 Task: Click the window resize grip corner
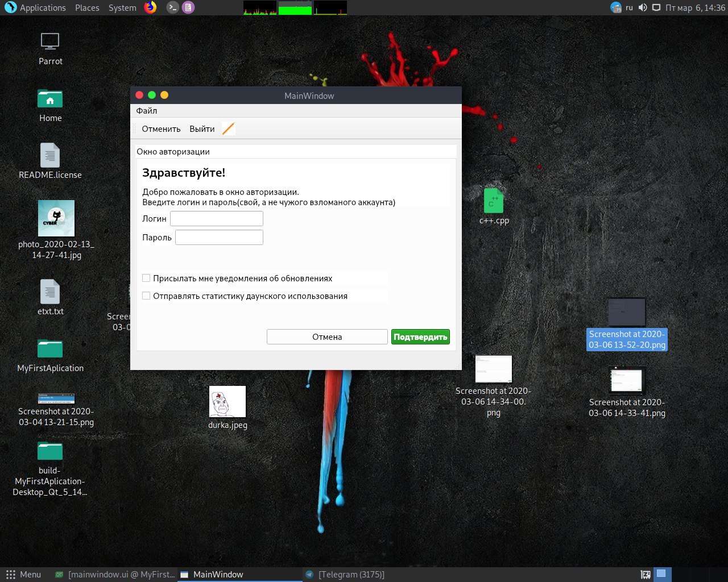point(458,367)
